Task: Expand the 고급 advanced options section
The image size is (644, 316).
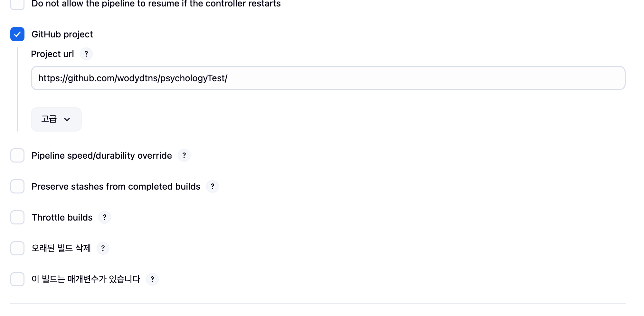Action: (x=56, y=119)
